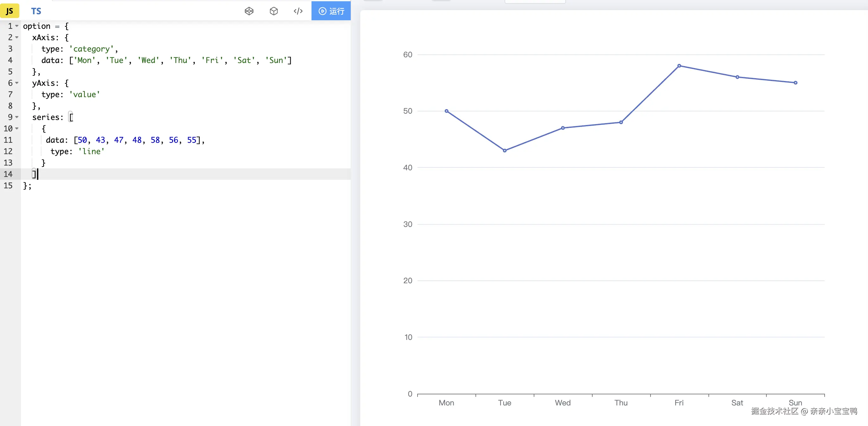Collapse the yAxis fold on line 6

pos(17,83)
